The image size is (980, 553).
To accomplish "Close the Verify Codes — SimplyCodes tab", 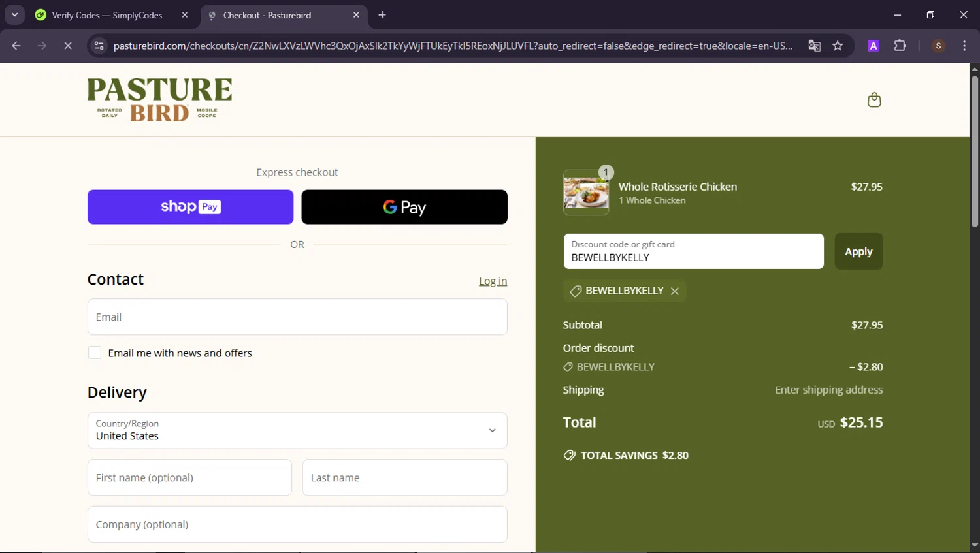I will (x=185, y=15).
